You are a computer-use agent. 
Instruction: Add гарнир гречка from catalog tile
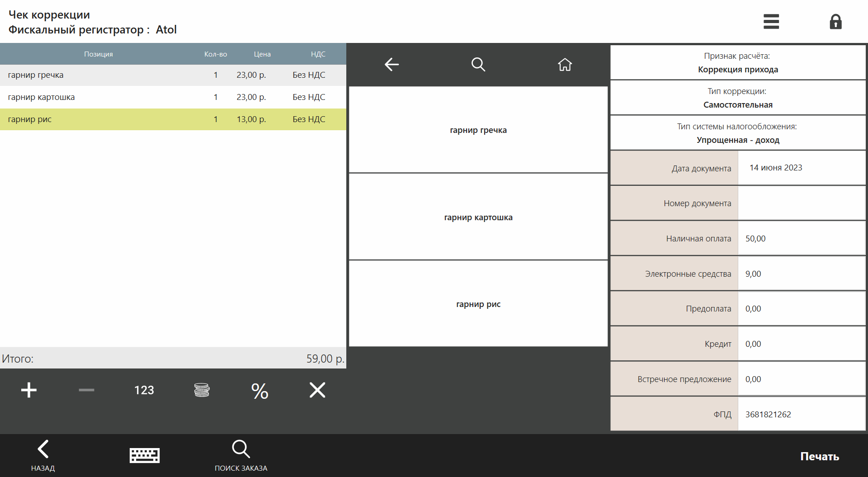click(478, 130)
